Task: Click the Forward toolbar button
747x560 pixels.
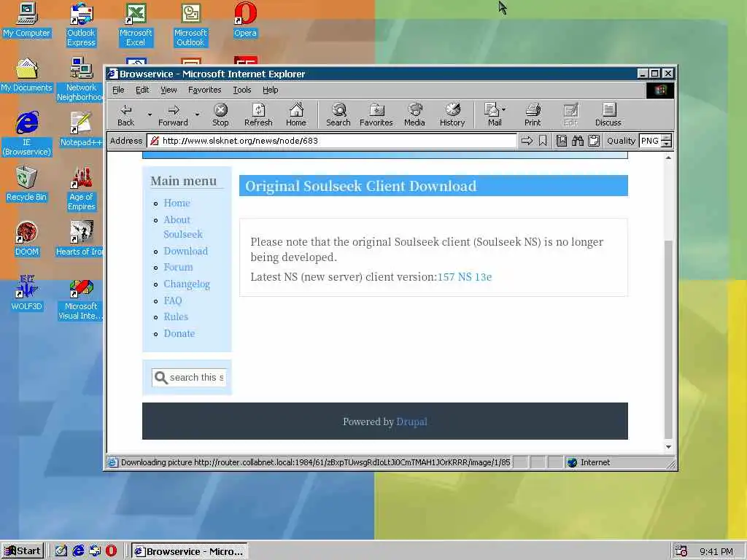Action: 173,115
